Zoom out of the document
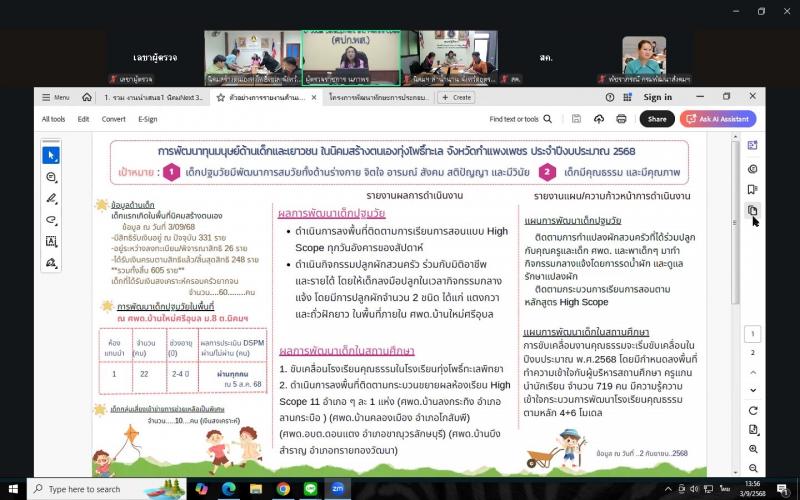The width and height of the screenshot is (800, 500). coord(753,468)
